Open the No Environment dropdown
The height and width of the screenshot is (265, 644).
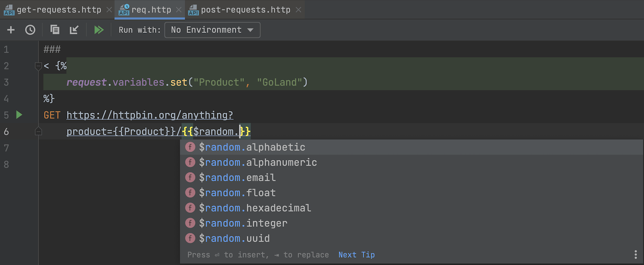tap(212, 30)
